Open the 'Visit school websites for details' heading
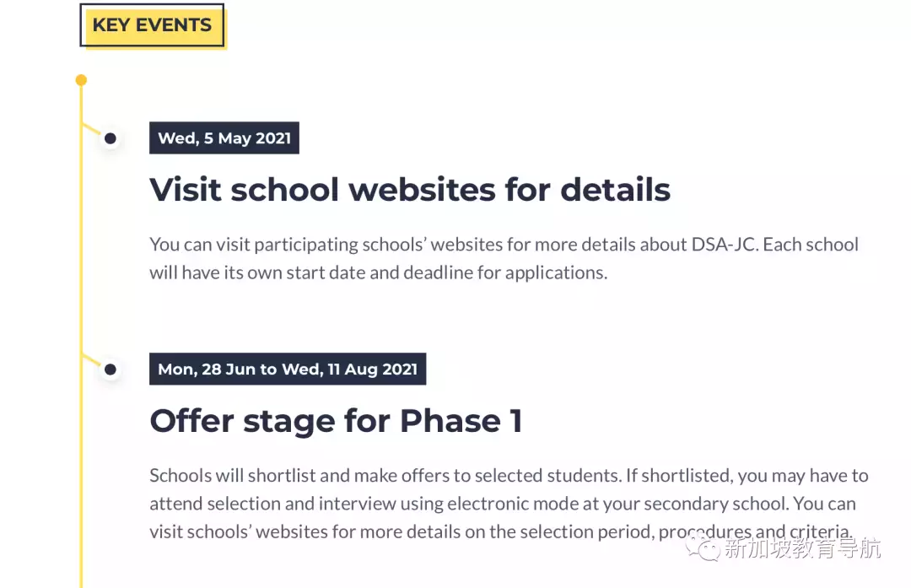The height and width of the screenshot is (588, 911). pyautogui.click(x=410, y=190)
